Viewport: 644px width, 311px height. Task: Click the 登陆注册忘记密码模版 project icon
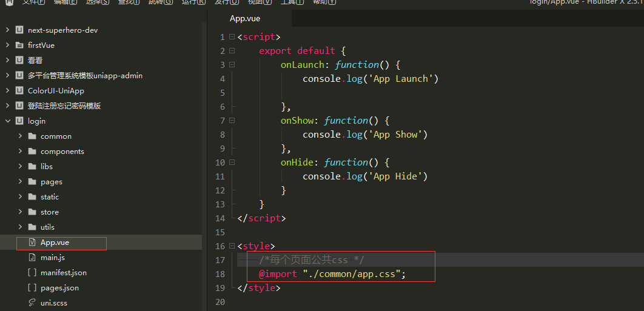pyautogui.click(x=19, y=106)
